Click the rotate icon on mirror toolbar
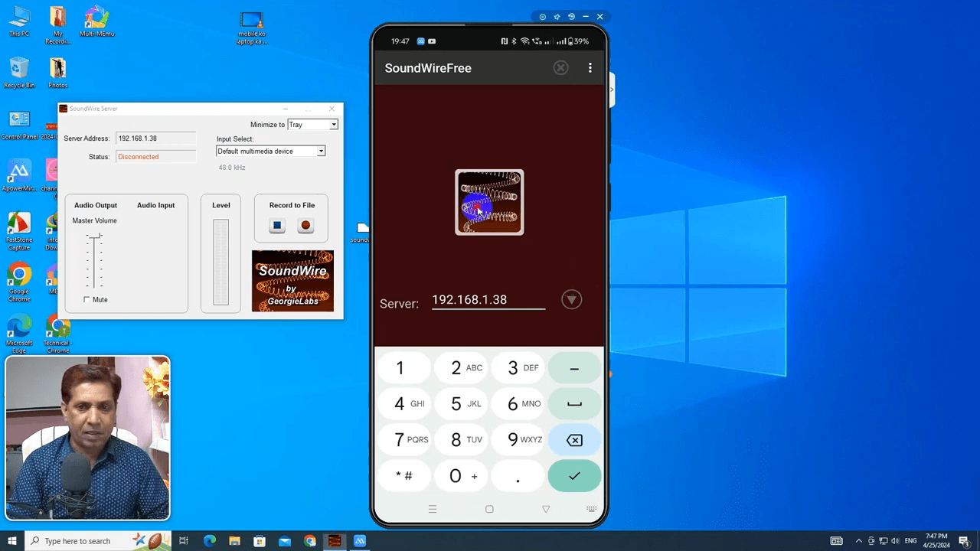 coord(571,17)
